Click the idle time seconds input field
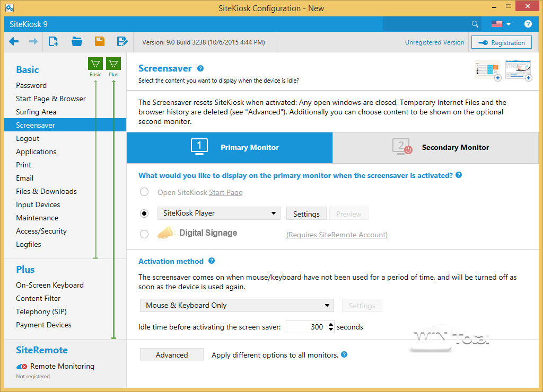 coord(307,327)
